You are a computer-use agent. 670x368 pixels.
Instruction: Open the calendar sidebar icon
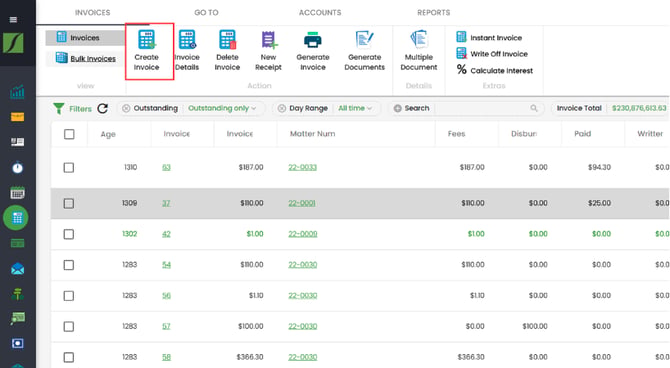(x=18, y=193)
